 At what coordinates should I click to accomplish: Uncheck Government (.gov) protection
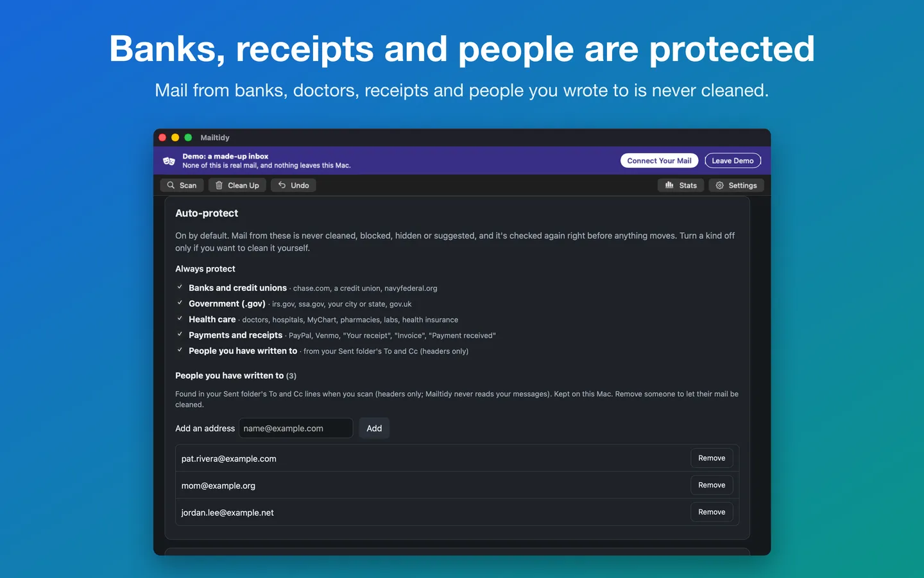[x=180, y=303]
